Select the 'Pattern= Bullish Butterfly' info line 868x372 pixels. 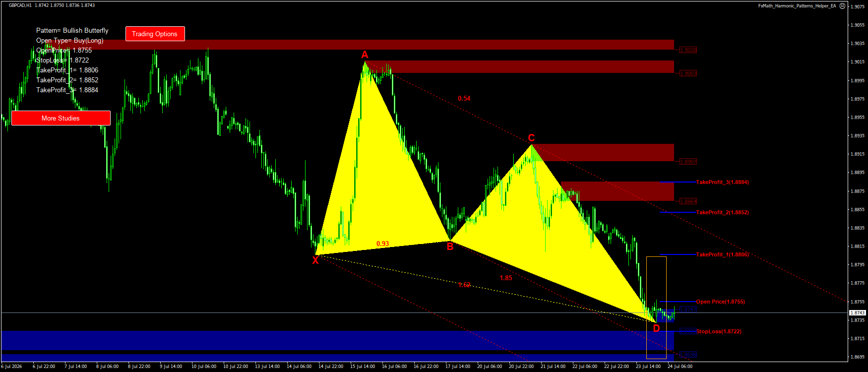pos(72,30)
